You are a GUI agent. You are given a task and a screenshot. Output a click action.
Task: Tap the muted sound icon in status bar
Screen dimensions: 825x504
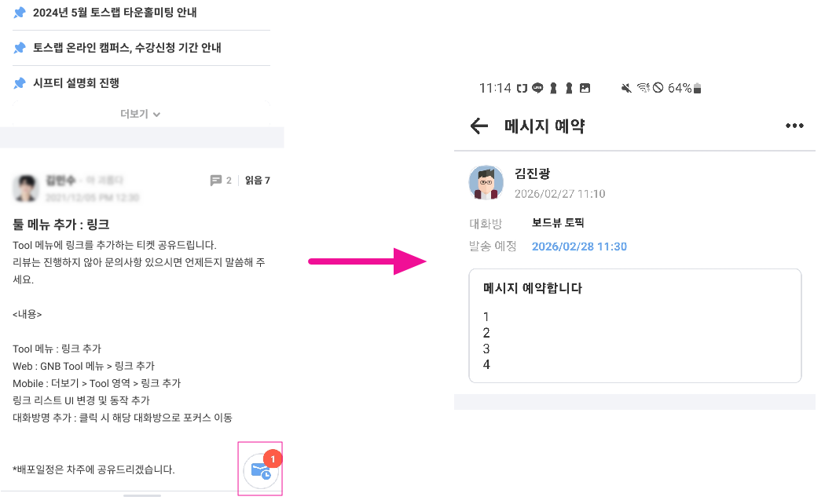[x=626, y=88]
